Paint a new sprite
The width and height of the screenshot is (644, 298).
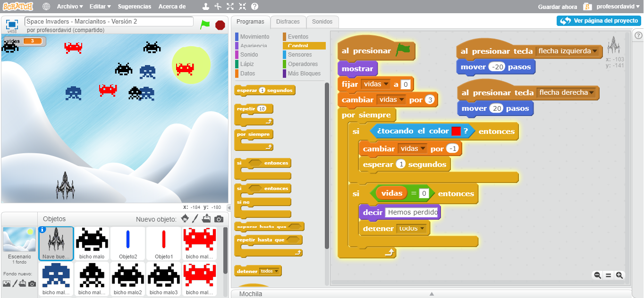(195, 219)
